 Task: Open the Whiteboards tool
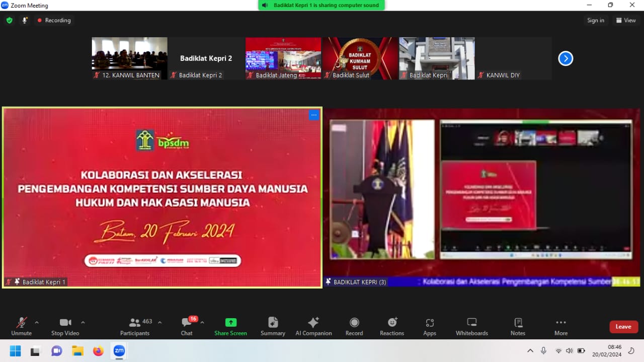pyautogui.click(x=471, y=326)
